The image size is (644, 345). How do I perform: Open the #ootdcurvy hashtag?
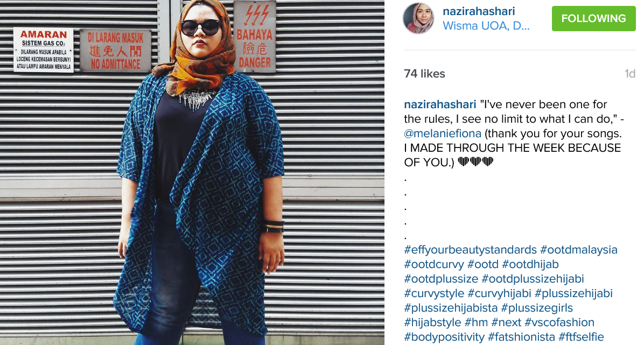pos(433,264)
